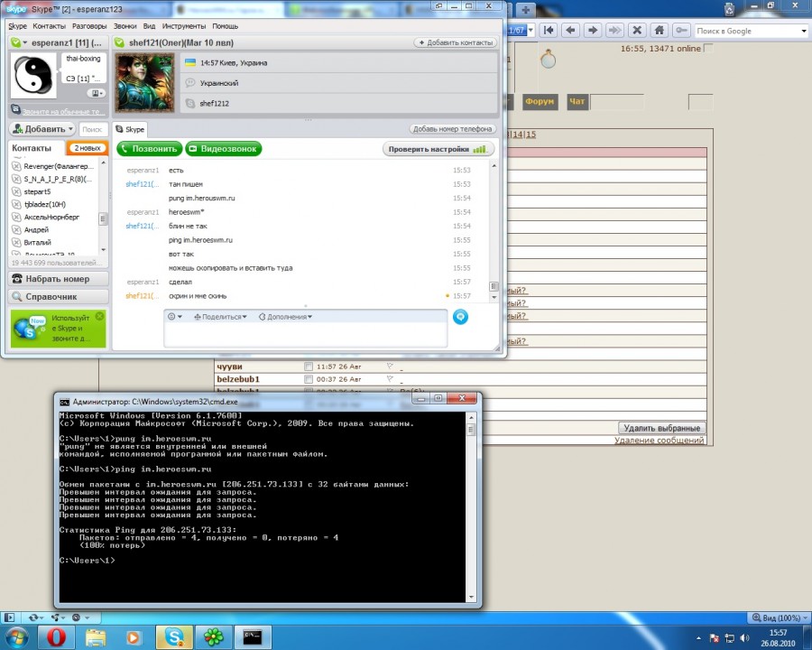Open the emoticon picker in the chat box

coord(174,317)
